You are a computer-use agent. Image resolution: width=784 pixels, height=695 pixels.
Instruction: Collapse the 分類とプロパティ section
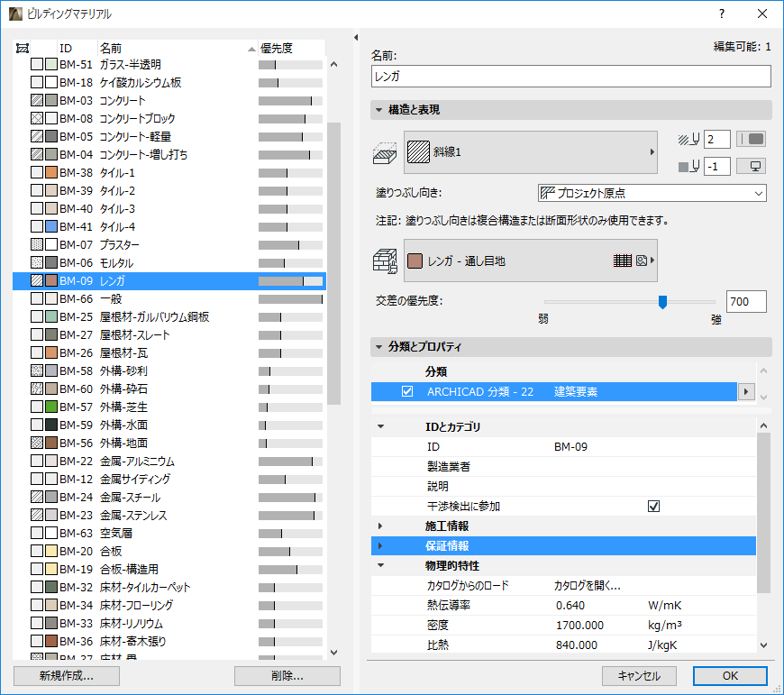point(379,346)
